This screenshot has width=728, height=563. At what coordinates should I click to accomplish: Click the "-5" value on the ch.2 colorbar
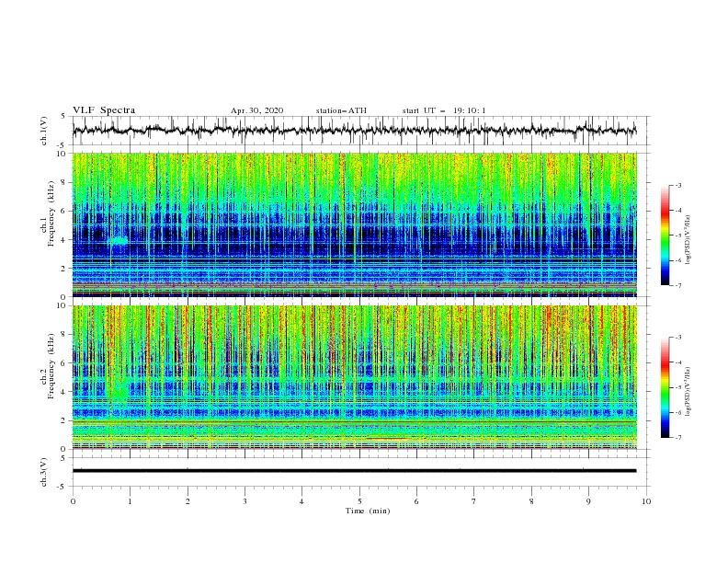(x=678, y=387)
